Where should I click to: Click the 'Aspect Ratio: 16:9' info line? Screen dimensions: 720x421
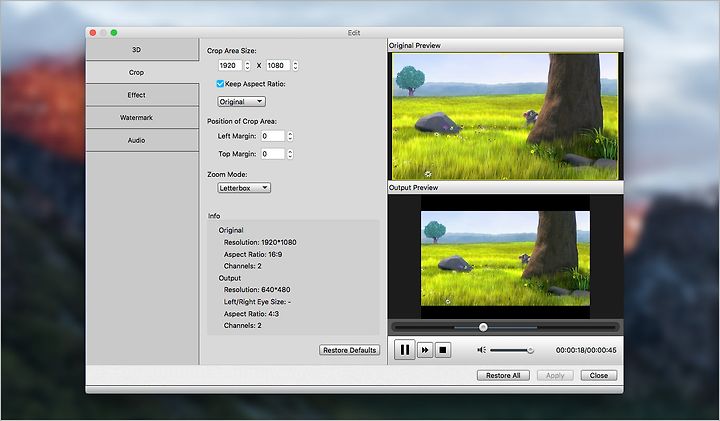(x=253, y=254)
